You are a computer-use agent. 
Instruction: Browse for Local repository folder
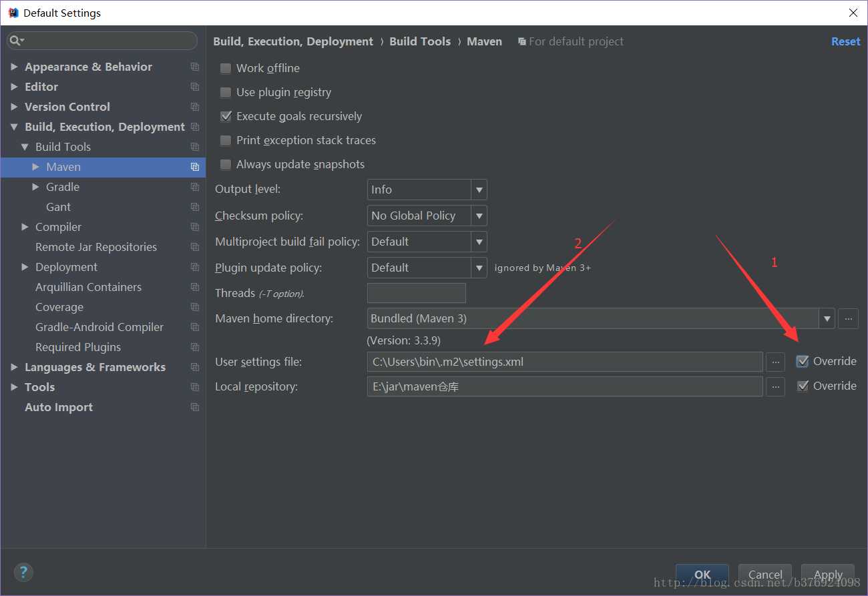(x=775, y=386)
